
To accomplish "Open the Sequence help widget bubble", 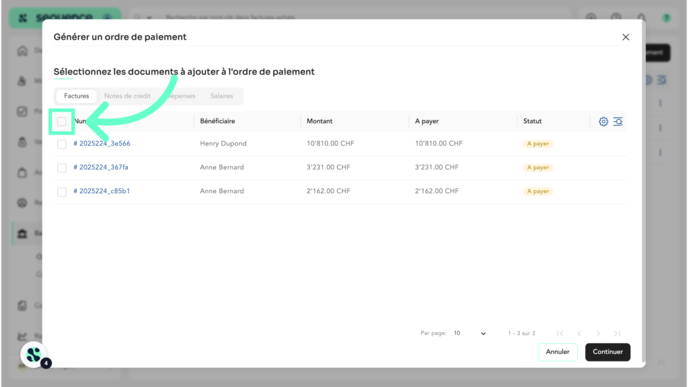I will [34, 355].
